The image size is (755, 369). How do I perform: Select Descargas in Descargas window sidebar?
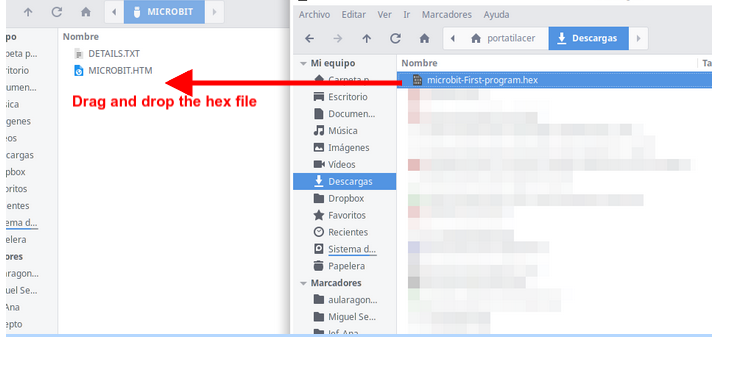pyautogui.click(x=344, y=181)
